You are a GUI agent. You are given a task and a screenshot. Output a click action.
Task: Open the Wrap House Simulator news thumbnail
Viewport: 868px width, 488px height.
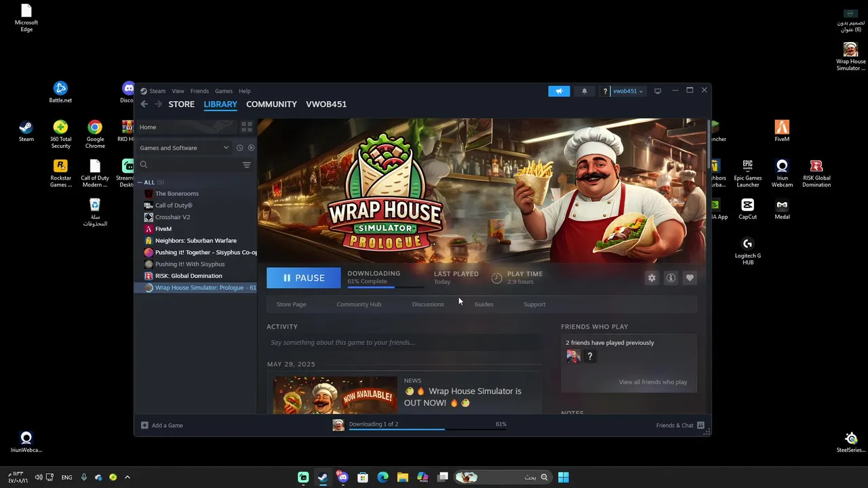[335, 395]
